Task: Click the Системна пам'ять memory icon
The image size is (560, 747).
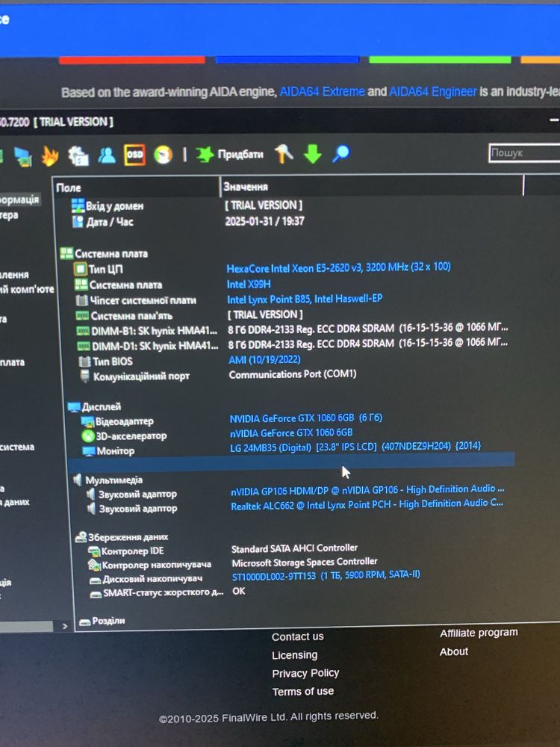Action: (x=83, y=315)
